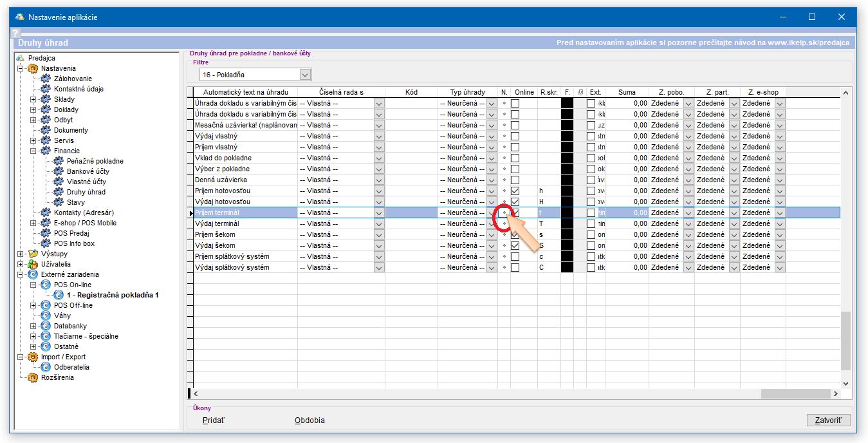Click the Výstupy folder icon
868x443 pixels.
pyautogui.click(x=32, y=254)
